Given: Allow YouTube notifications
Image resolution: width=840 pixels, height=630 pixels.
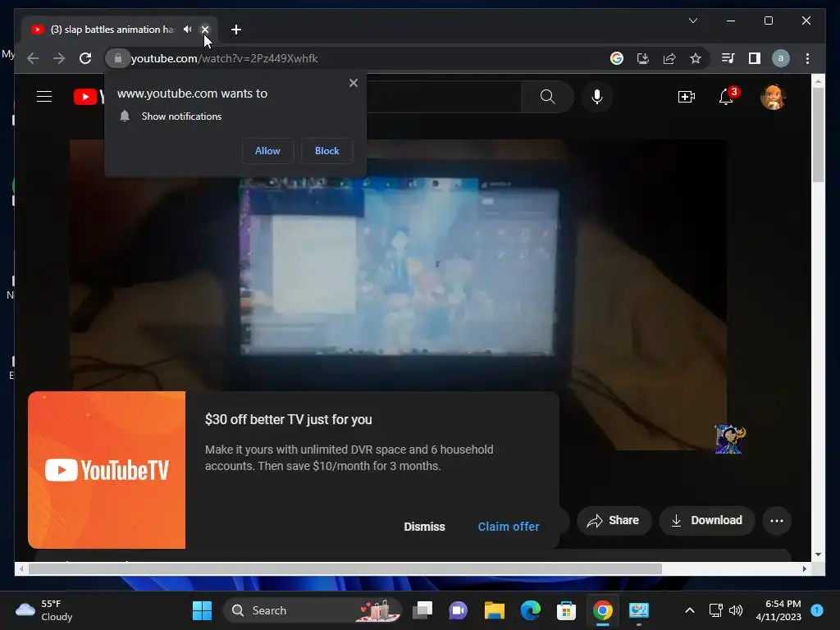Looking at the screenshot, I should [267, 151].
